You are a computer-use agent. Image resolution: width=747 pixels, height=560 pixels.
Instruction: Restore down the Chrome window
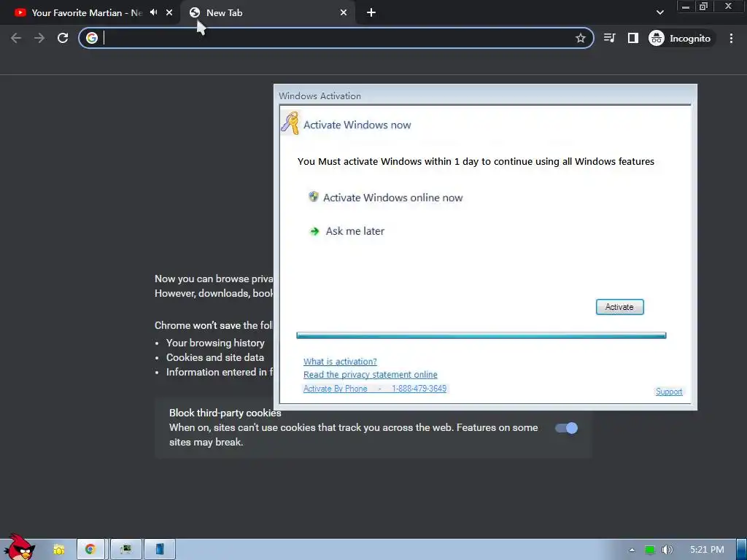point(703,7)
